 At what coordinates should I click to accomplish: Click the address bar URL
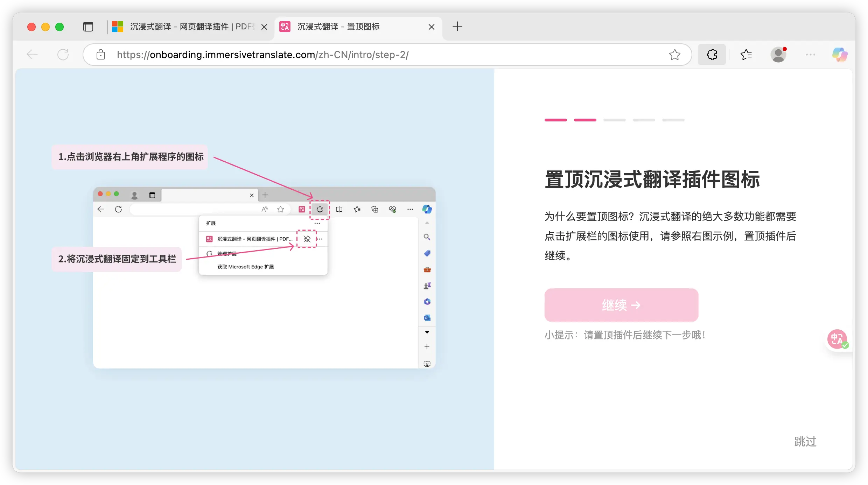[262, 55]
